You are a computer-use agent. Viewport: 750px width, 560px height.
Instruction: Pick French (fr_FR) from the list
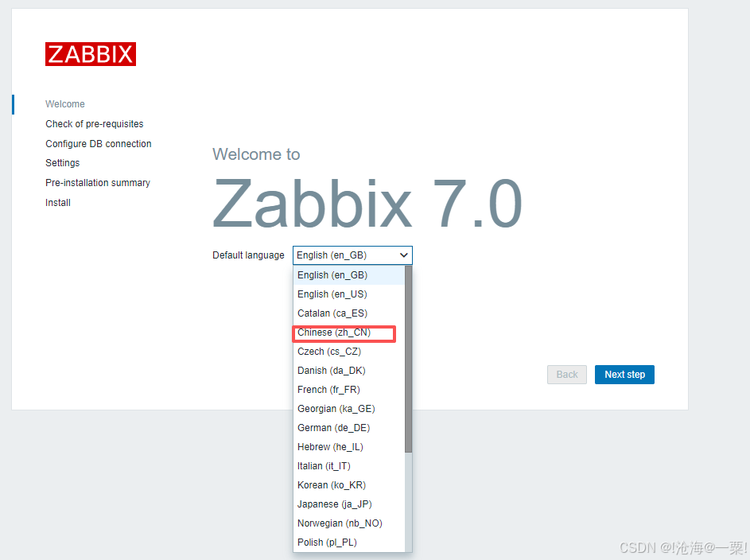(349, 391)
